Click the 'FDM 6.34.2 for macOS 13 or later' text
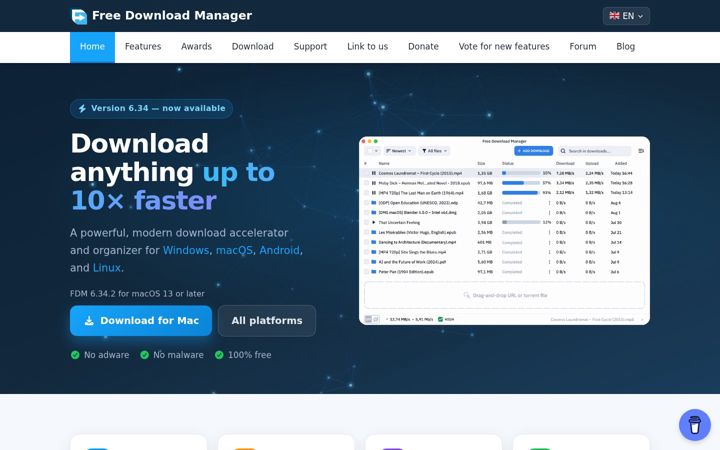The width and height of the screenshot is (720, 450). (x=137, y=293)
